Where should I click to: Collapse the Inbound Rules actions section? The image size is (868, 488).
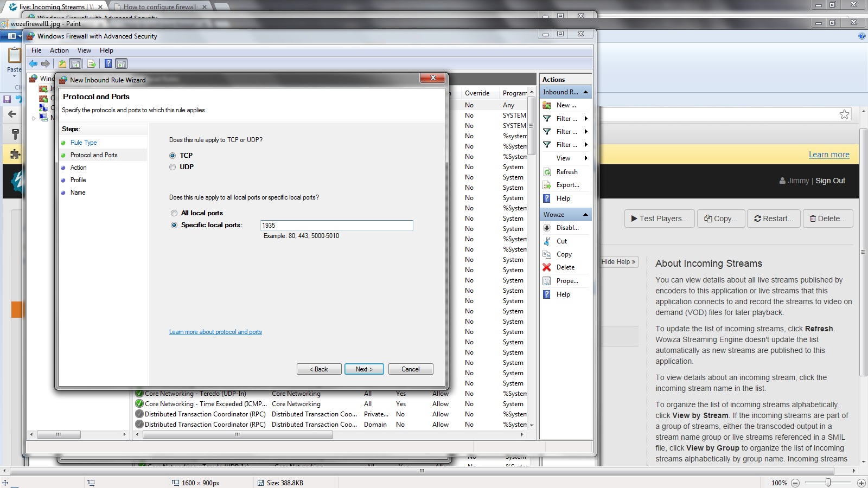585,92
